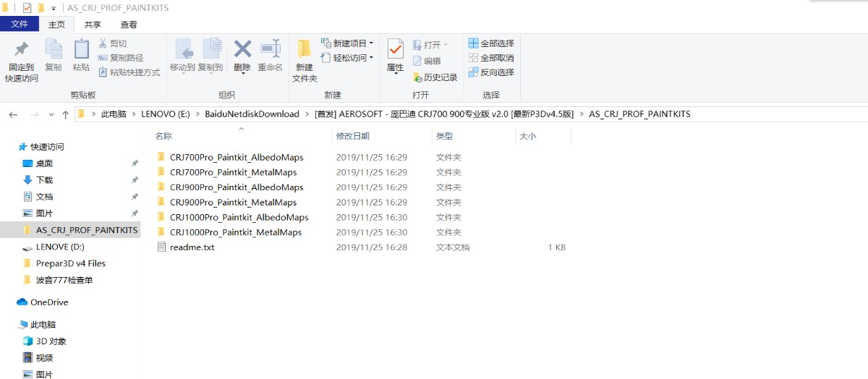Select CRJ700Pro_Paintkit_MetalMaps folder
Image resolution: width=868 pixels, height=379 pixels.
[233, 172]
